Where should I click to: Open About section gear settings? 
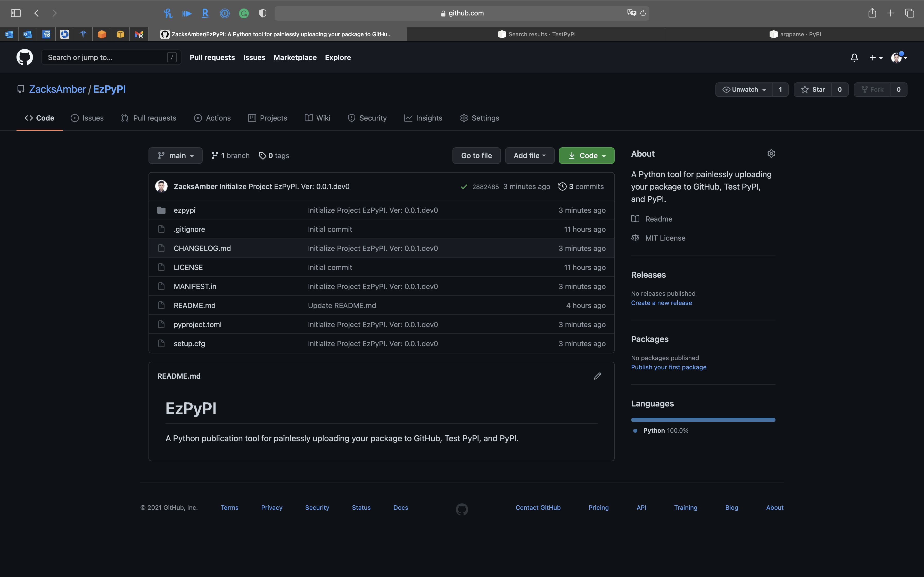point(771,154)
